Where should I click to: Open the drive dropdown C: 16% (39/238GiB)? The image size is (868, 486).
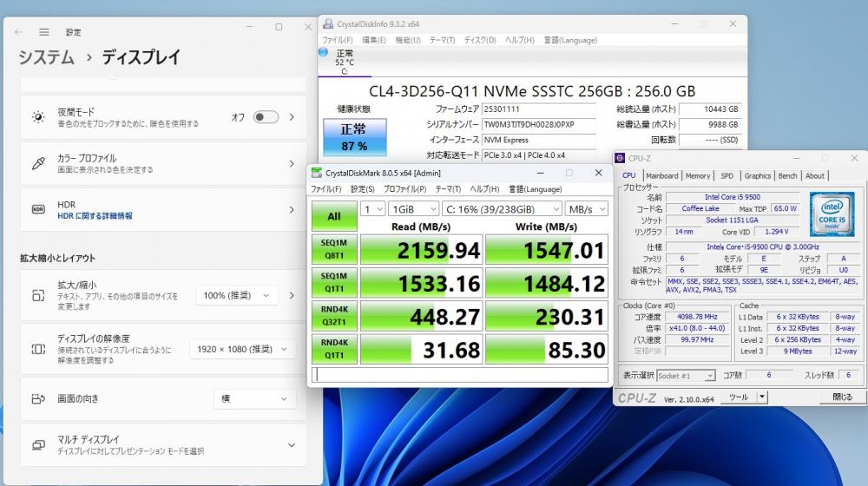502,209
